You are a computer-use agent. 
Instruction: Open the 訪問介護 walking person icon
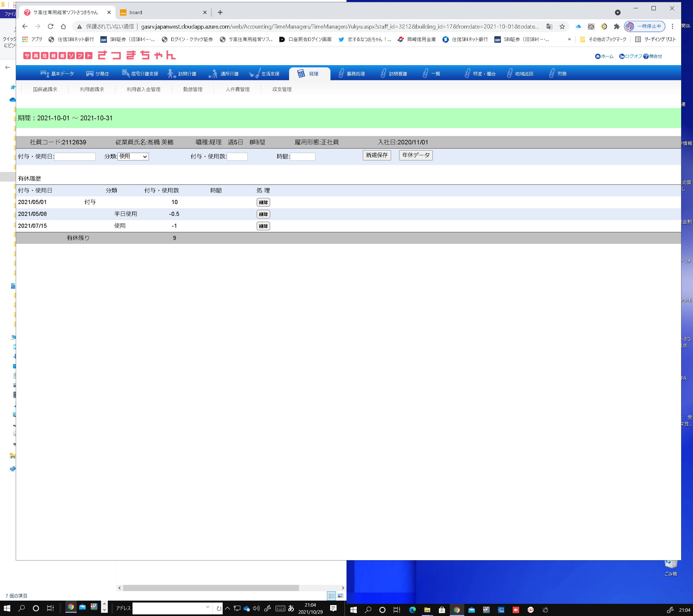pyautogui.click(x=171, y=73)
